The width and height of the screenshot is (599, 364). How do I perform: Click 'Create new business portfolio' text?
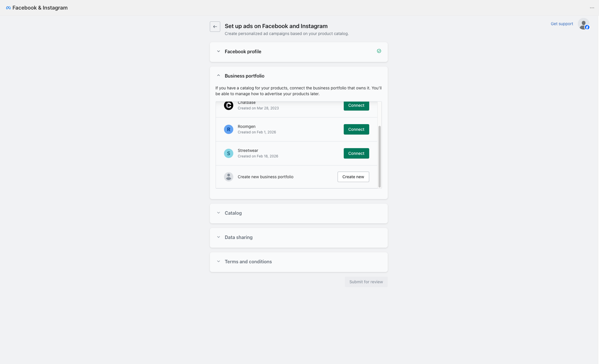click(x=265, y=177)
